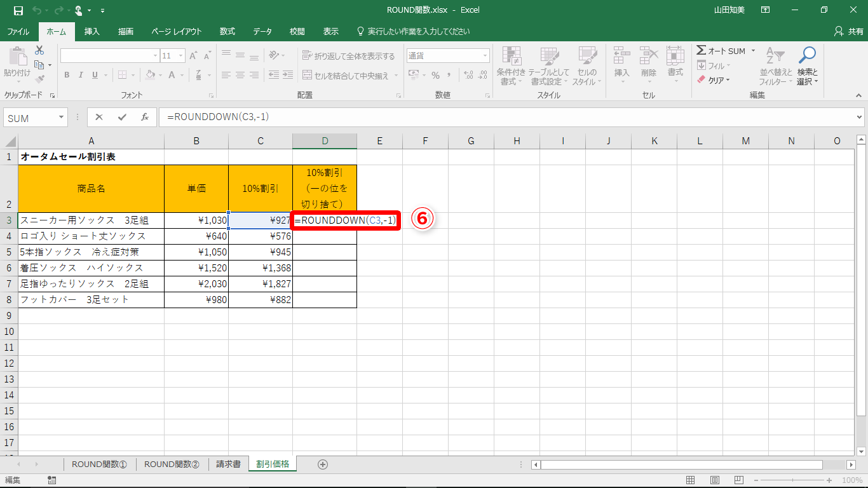The width and height of the screenshot is (868, 488).
Task: Switch to the Formulas (数式) ribbon tab
Action: tap(227, 31)
